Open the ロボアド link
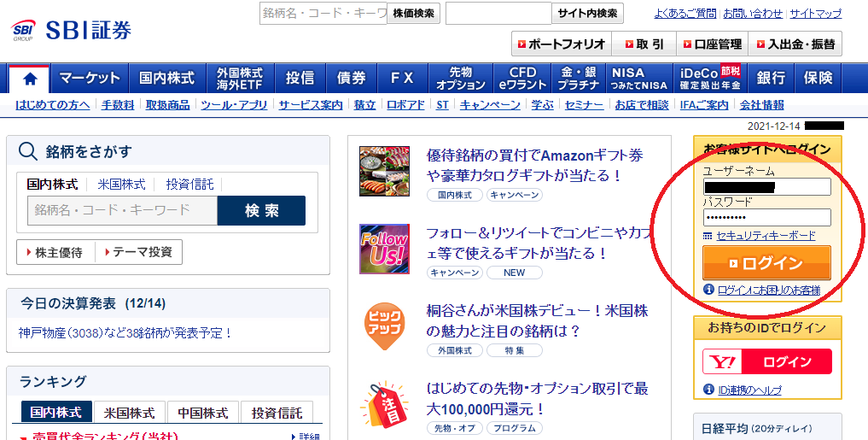The height and width of the screenshot is (440, 868). [405, 105]
